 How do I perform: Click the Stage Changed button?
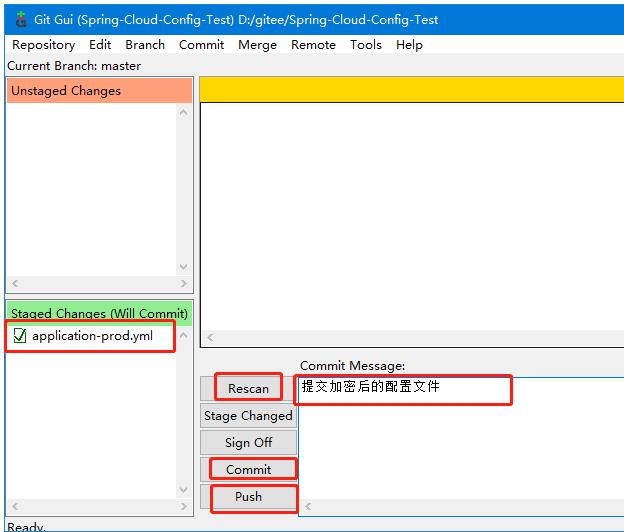[x=248, y=415]
